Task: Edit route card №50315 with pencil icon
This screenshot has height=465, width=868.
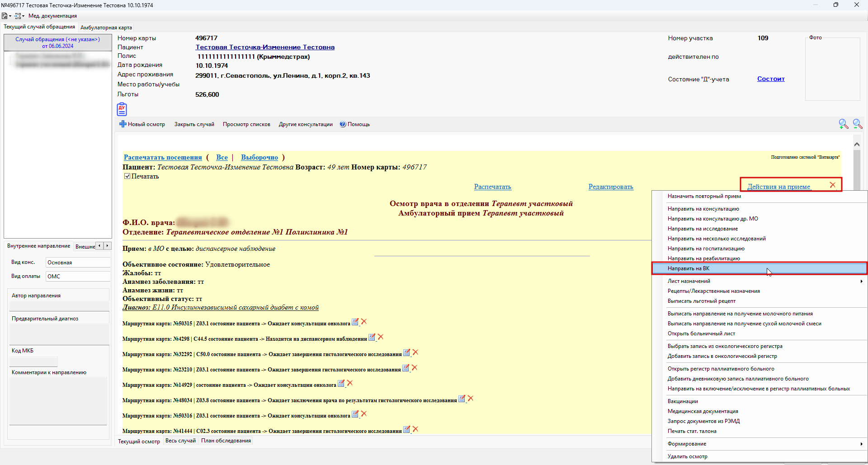Action: click(355, 322)
